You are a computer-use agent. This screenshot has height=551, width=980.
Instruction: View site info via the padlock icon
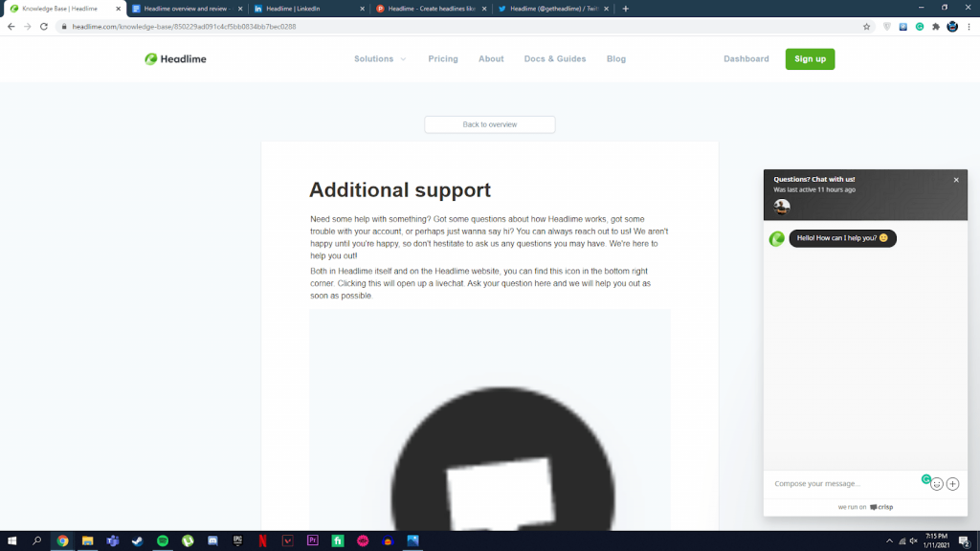tap(64, 27)
